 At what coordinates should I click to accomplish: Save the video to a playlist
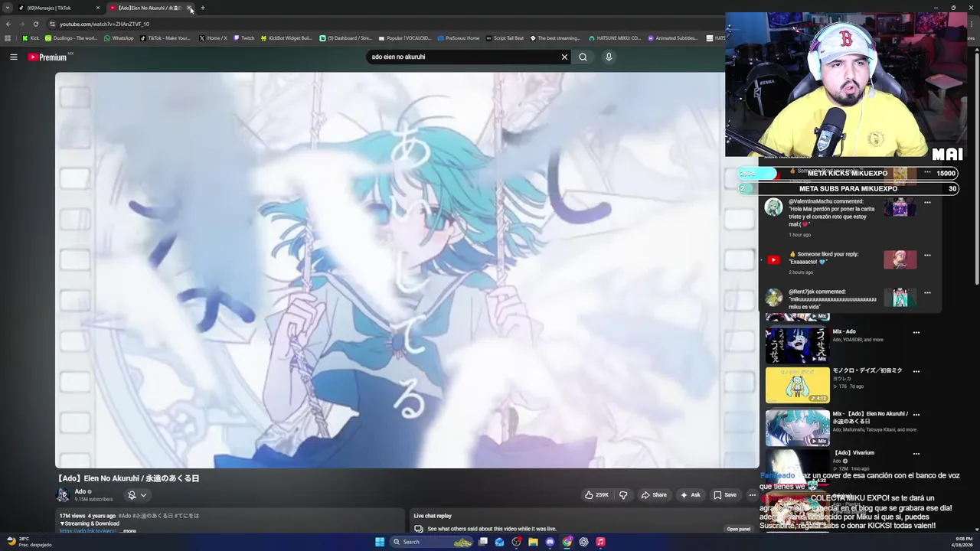pos(725,495)
